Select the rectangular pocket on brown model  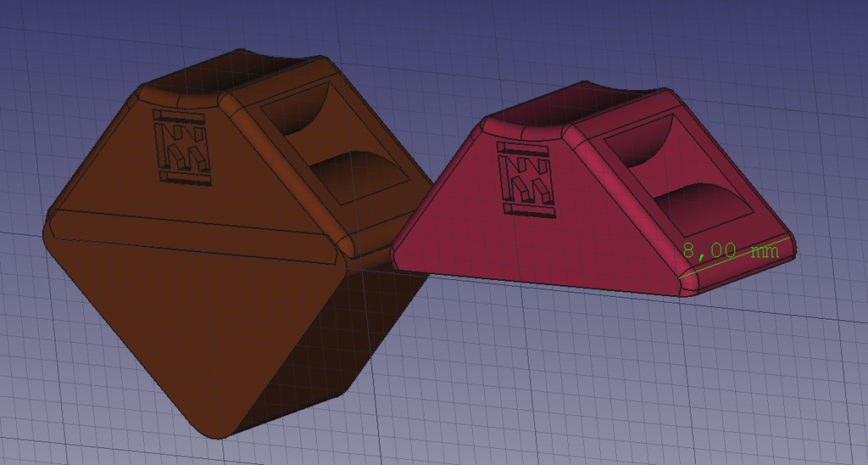click(x=334, y=142)
